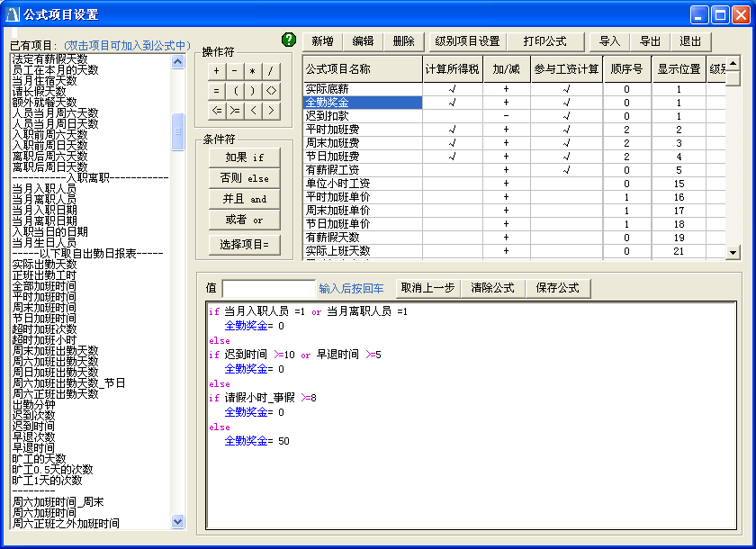This screenshot has height=549, width=756.
Task: Click 新增 to add a formula item
Action: (x=322, y=41)
